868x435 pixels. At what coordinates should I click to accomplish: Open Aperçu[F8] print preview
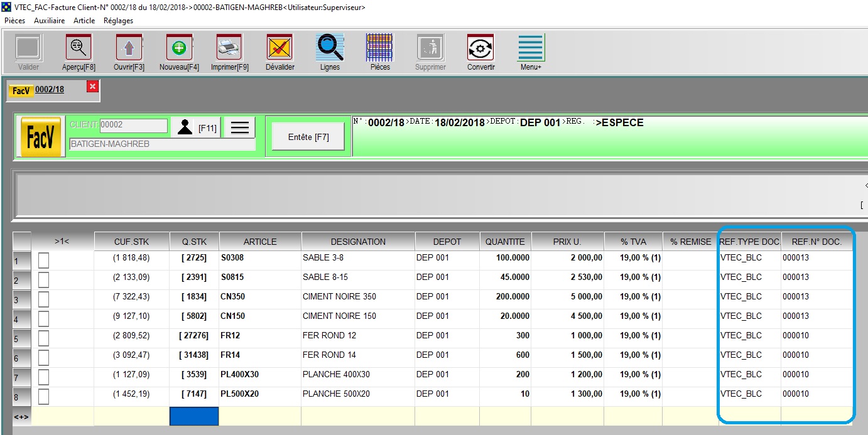79,48
